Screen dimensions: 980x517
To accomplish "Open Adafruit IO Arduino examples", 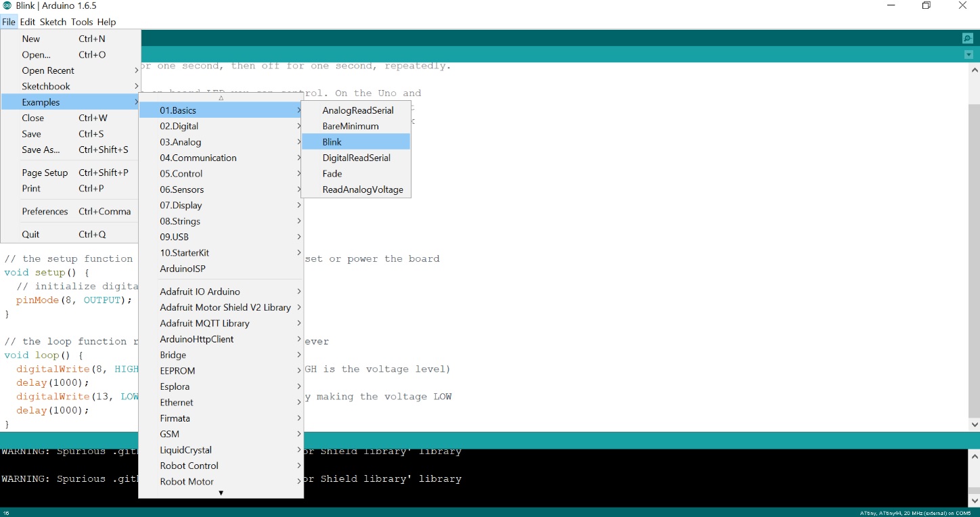I will (221, 292).
